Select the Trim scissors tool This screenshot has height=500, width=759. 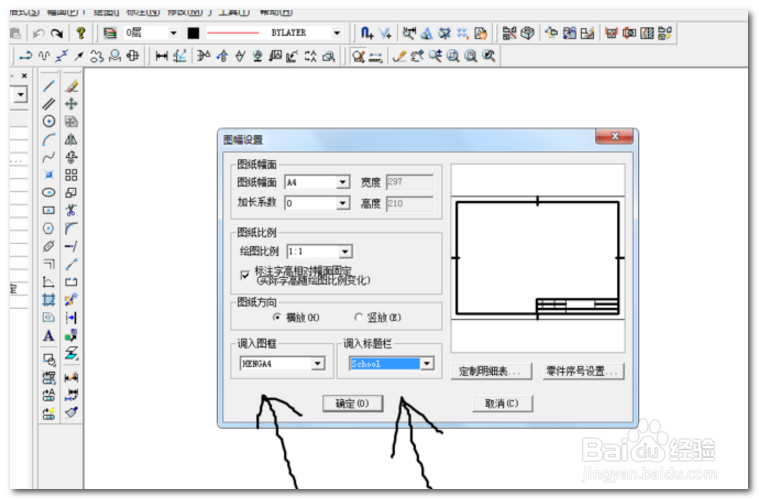pyautogui.click(x=72, y=210)
